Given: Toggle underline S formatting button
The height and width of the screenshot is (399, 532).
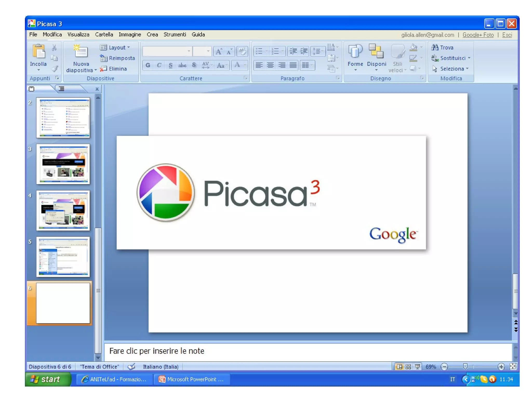Looking at the screenshot, I should pyautogui.click(x=170, y=65).
